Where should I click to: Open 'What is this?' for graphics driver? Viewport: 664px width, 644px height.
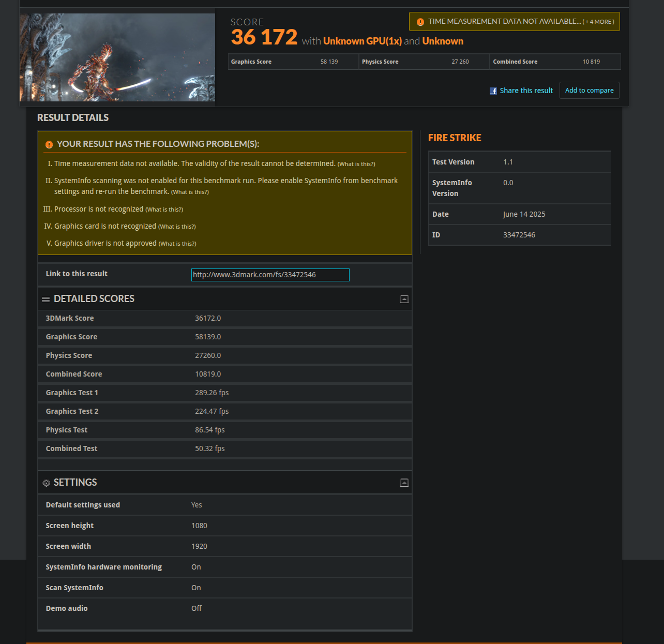(x=177, y=244)
